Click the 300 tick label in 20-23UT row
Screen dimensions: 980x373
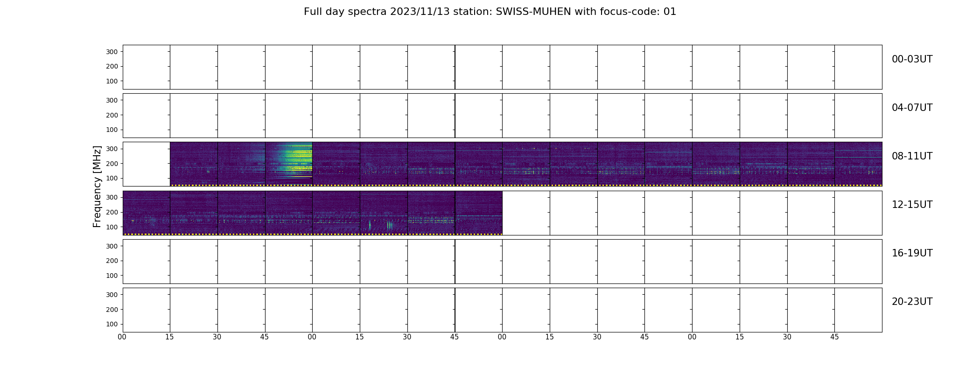click(x=112, y=295)
